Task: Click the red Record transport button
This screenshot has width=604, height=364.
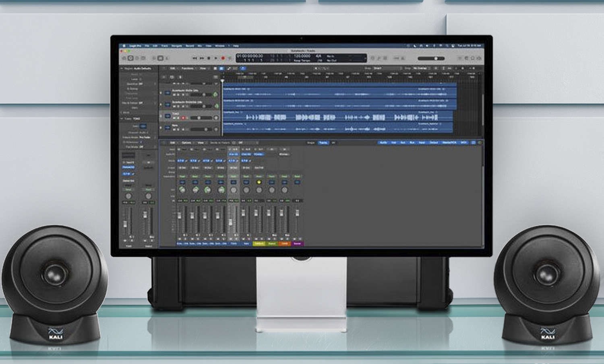Action: 223,58
